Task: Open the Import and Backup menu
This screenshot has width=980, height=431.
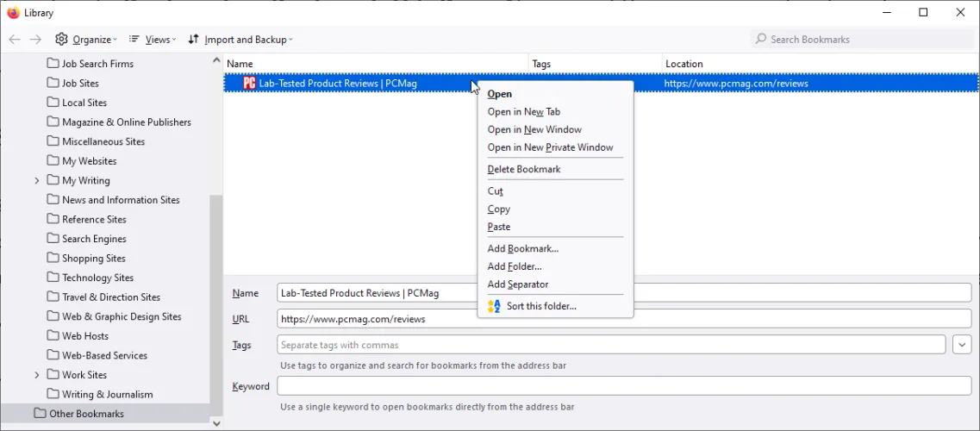Action: point(240,40)
